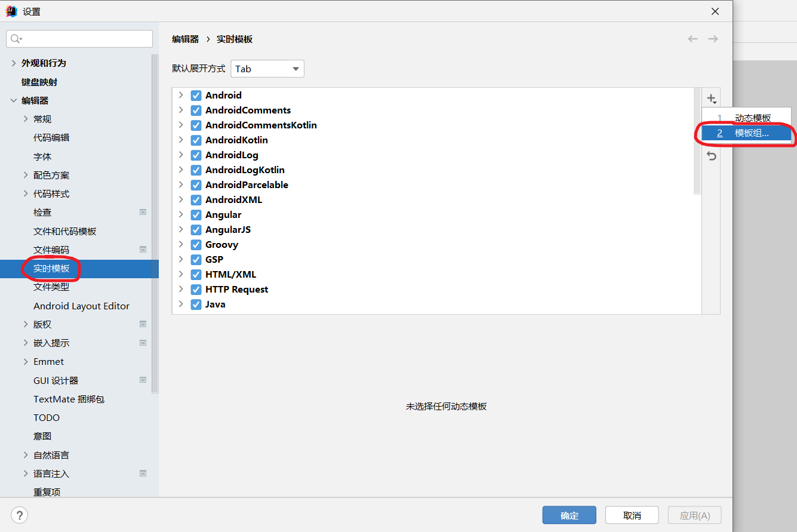
Task: Open the 默认展开方式 Tab dropdown
Action: [267, 69]
